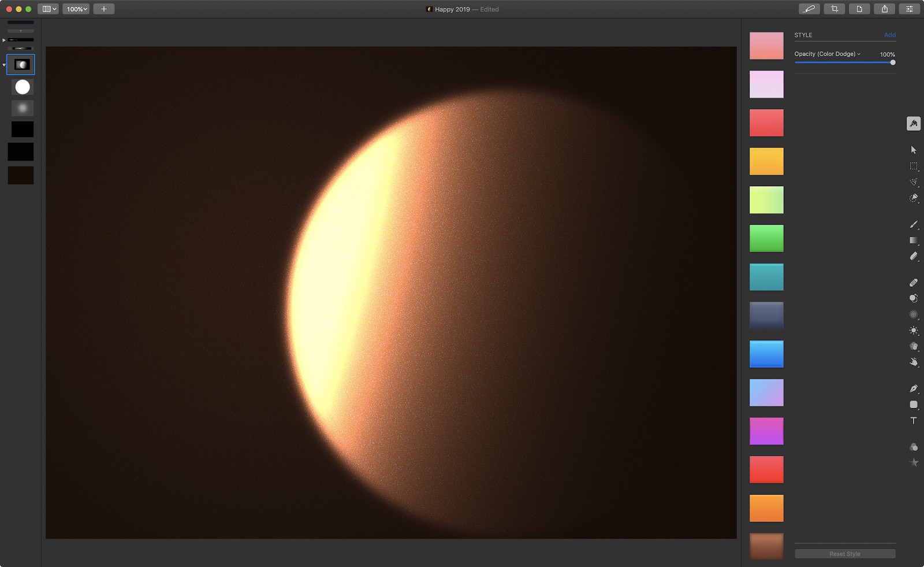Click the Crop button in top toolbar
The image size is (924, 567).
[x=834, y=9]
